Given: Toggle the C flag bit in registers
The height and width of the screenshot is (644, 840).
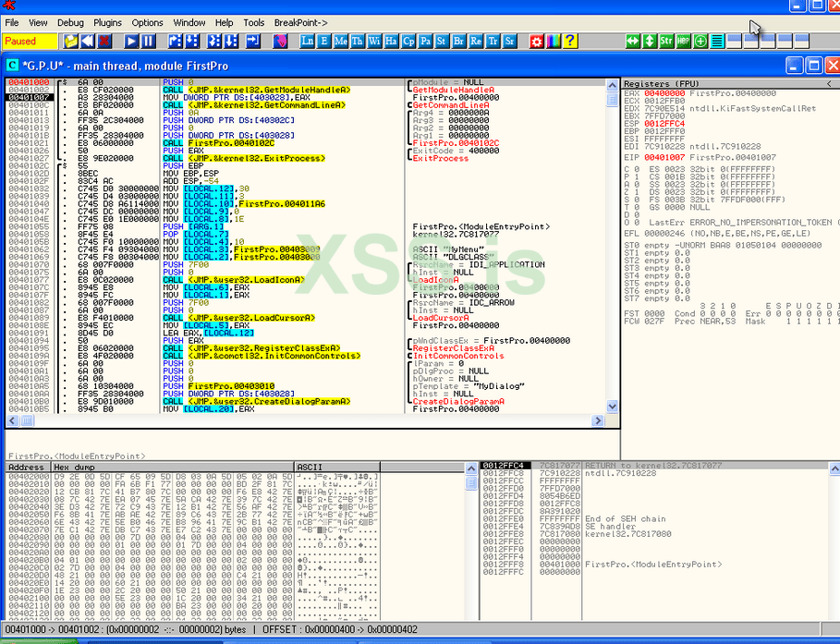Looking at the screenshot, I should pos(637,169).
